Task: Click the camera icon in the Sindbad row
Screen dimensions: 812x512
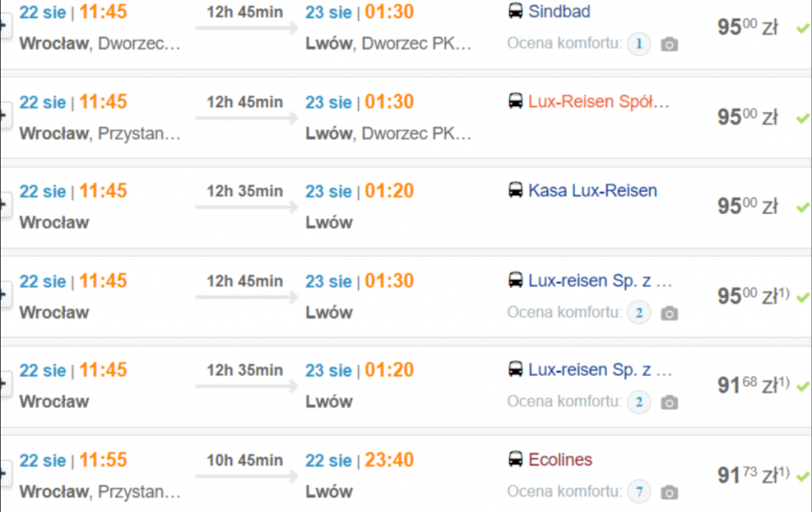Action: pyautogui.click(x=669, y=44)
